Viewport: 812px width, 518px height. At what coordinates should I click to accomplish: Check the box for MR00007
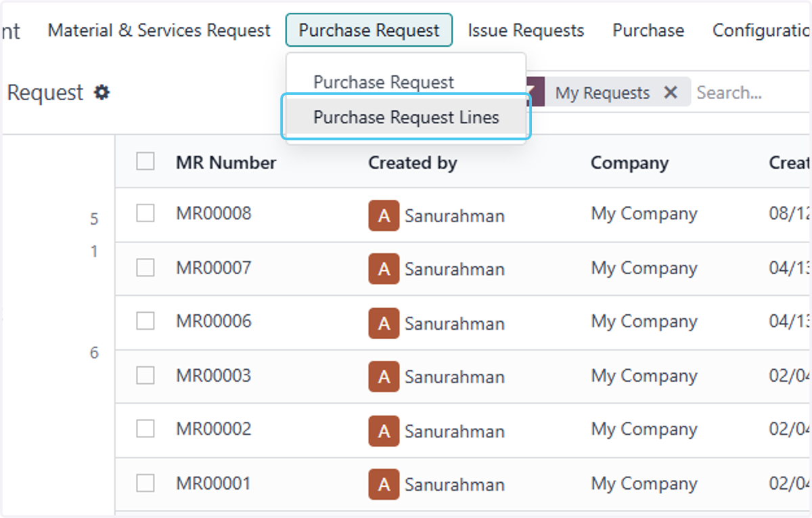(x=145, y=267)
